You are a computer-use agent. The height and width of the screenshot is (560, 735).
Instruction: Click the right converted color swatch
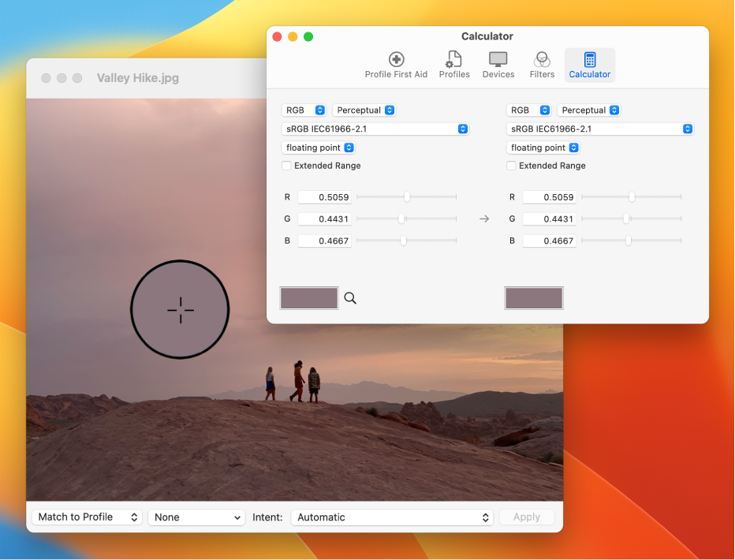(534, 298)
